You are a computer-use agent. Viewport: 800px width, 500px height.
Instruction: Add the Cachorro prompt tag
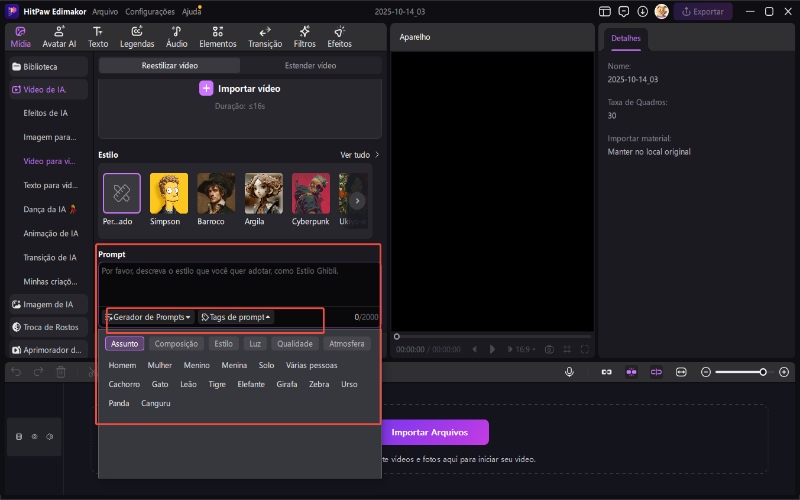tap(124, 384)
